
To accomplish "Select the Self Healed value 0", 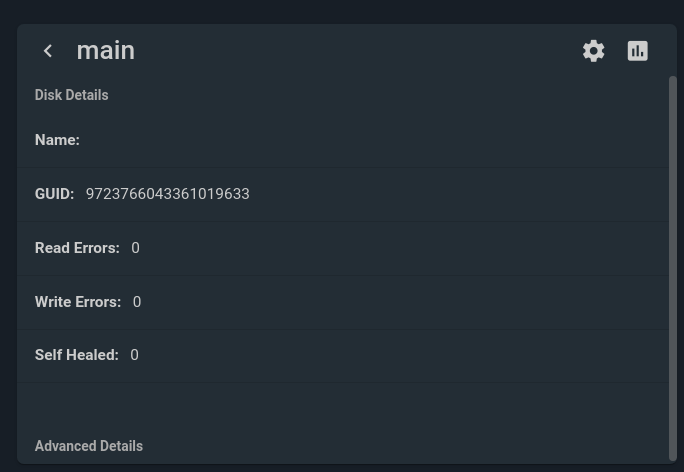I will tap(134, 355).
